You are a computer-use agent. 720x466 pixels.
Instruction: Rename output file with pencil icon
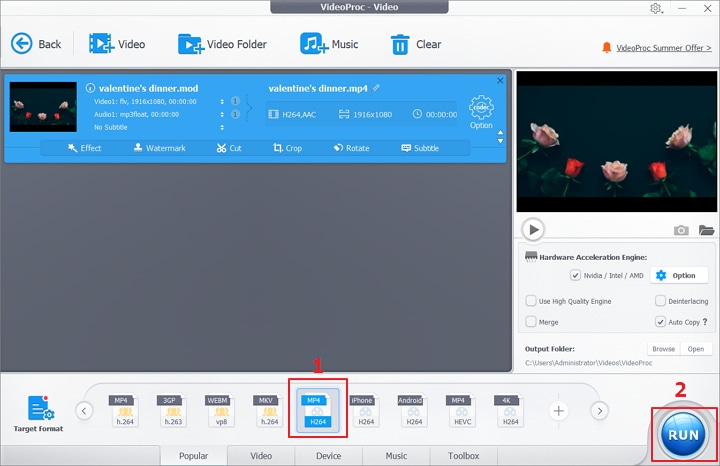click(x=376, y=88)
